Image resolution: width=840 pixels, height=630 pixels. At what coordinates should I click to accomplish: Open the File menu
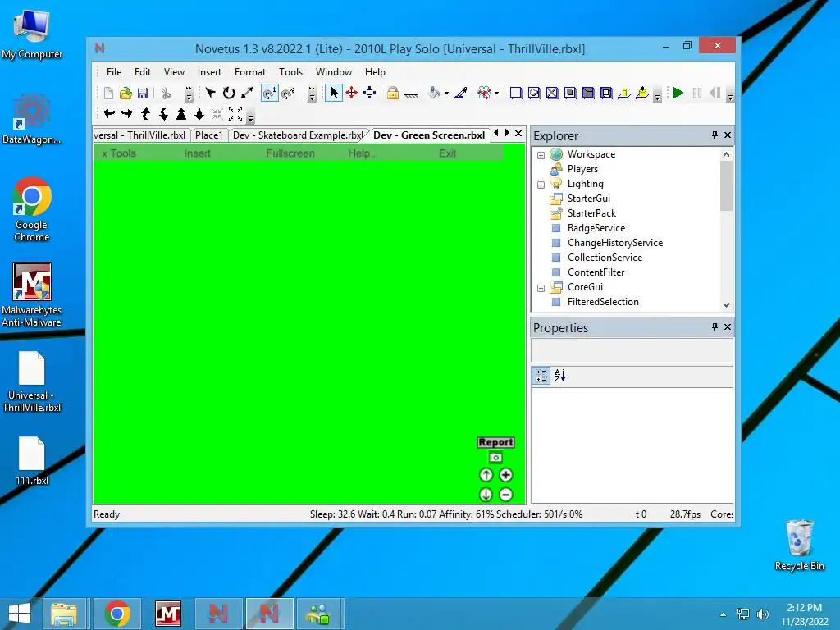click(113, 72)
